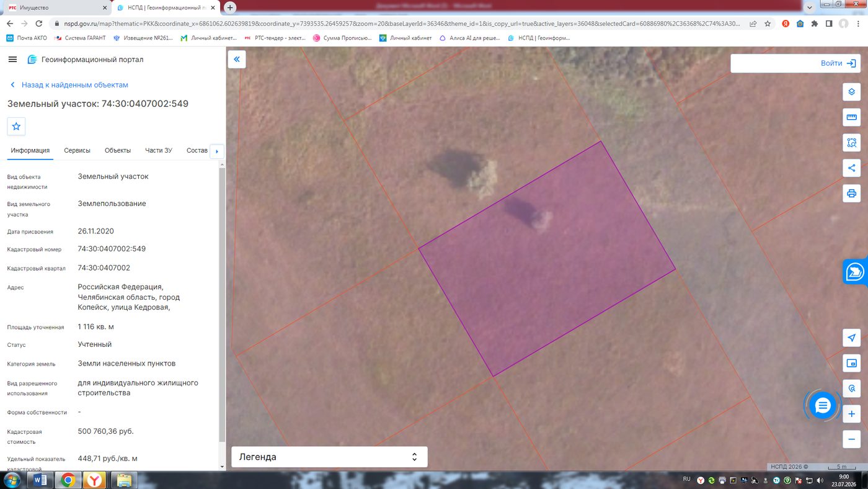Viewport: 868px width, 489px height.
Task: Click the map spiral search icon
Action: pyautogui.click(x=851, y=388)
